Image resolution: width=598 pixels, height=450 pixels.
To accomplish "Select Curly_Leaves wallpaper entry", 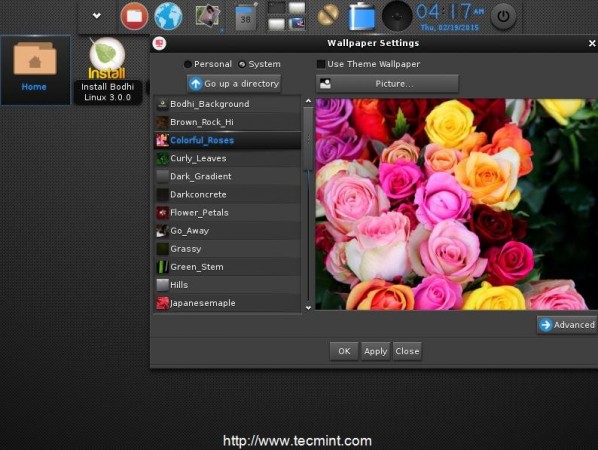I will pos(228,158).
